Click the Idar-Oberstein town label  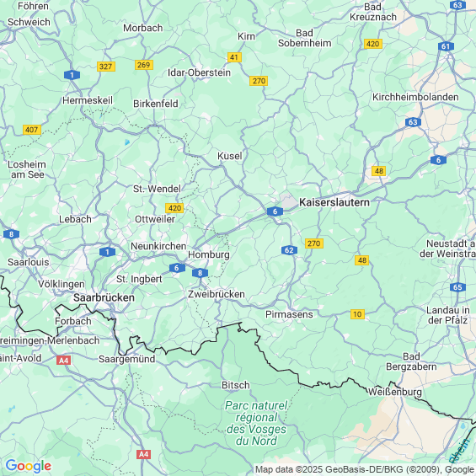[199, 72]
